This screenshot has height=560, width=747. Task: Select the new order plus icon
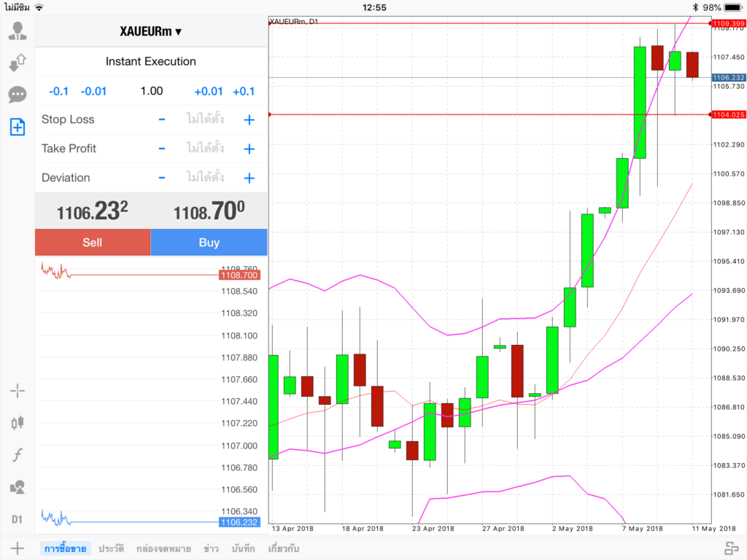18,127
